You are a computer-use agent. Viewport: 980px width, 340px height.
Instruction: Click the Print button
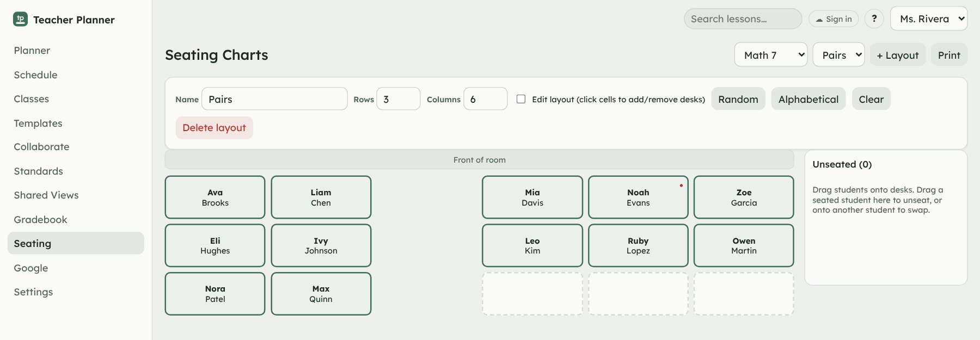tap(949, 55)
